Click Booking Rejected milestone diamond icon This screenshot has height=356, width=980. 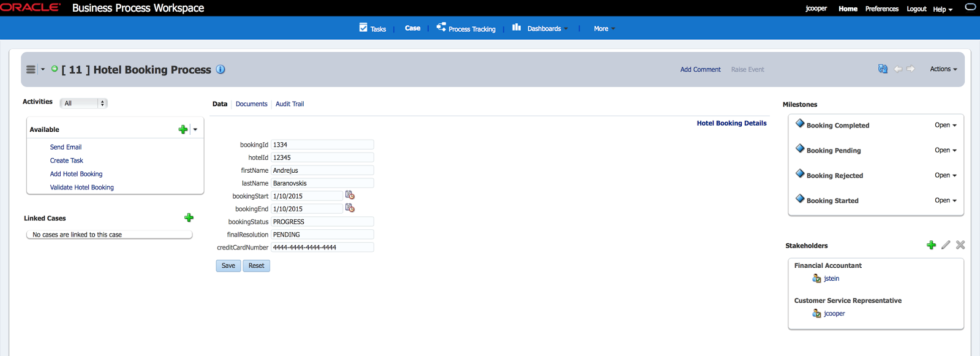point(800,173)
